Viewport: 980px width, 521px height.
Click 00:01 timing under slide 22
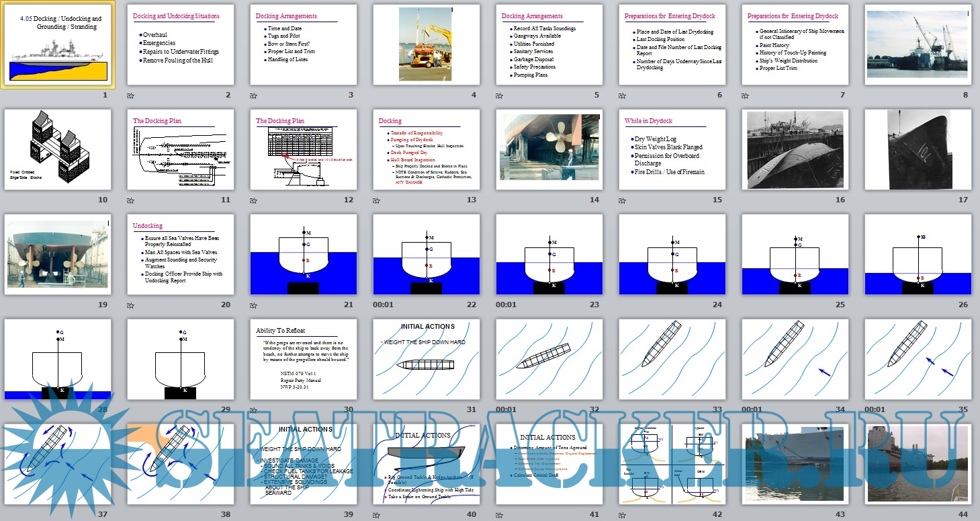coord(383,305)
